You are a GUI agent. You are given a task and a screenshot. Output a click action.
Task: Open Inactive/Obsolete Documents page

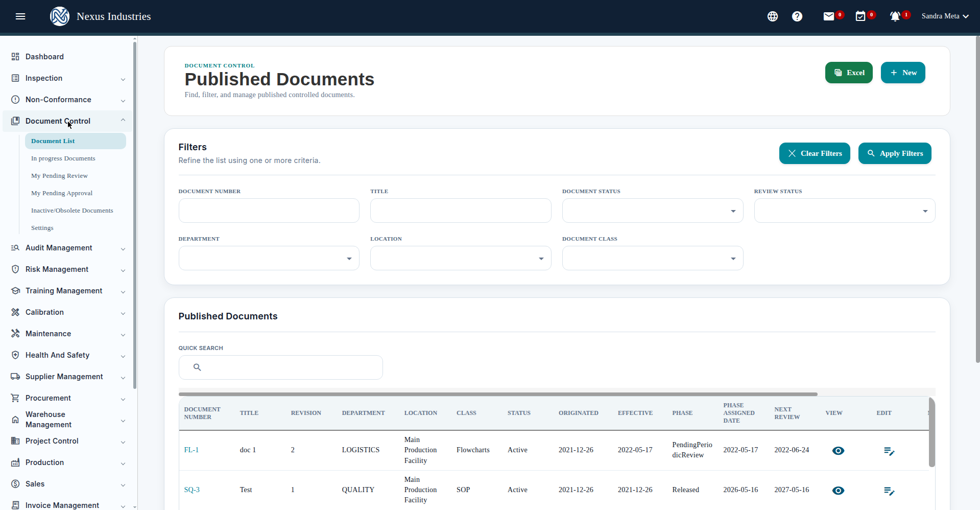[72, 211]
